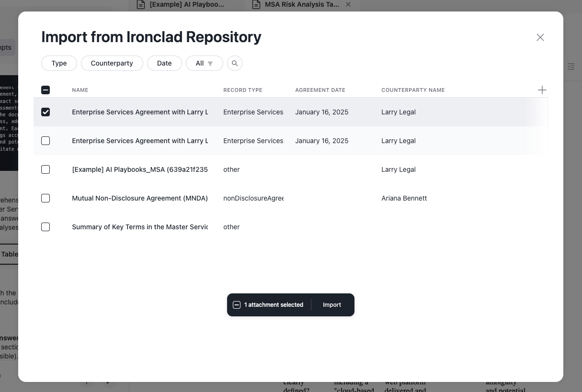Check the second Enterprise Services Agreement row
The height and width of the screenshot is (392, 582).
click(46, 141)
